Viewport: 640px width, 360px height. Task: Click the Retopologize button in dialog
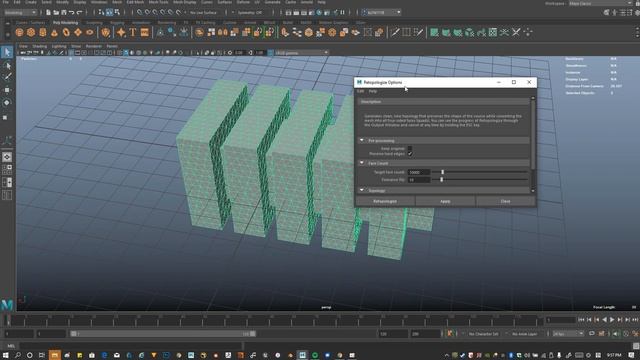tap(385, 201)
